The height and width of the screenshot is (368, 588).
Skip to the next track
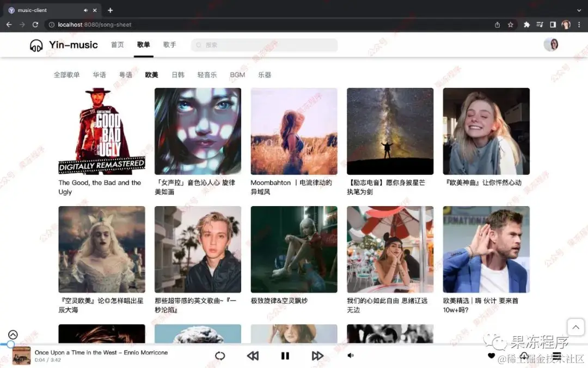318,355
